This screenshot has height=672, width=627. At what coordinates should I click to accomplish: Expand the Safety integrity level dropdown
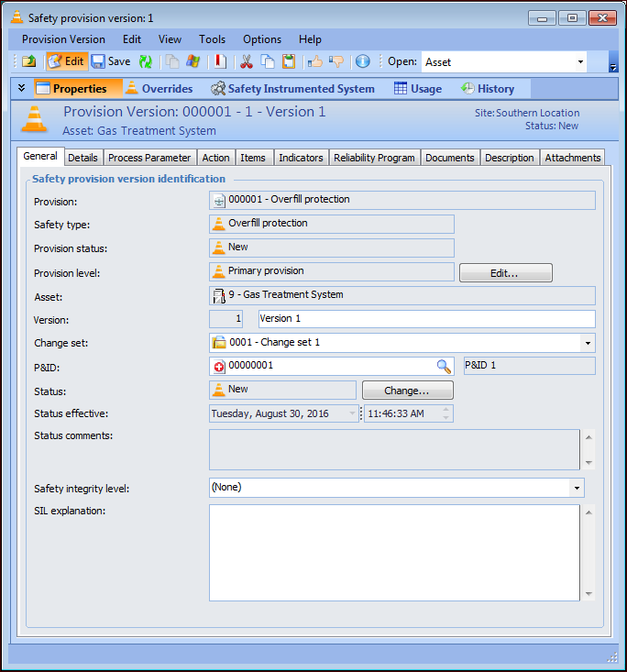point(577,488)
